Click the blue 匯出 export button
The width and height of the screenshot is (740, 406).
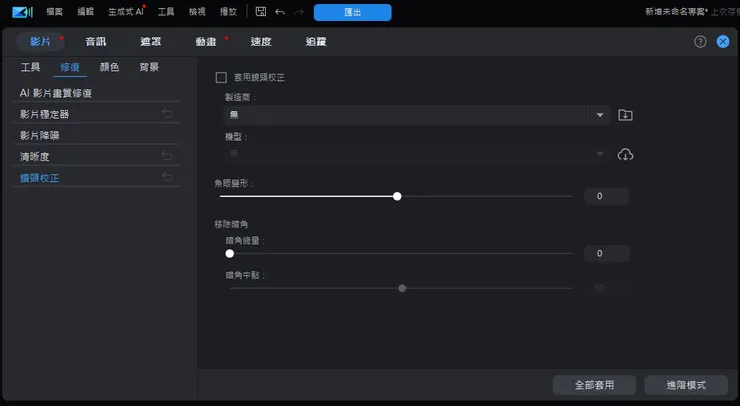[x=353, y=12]
